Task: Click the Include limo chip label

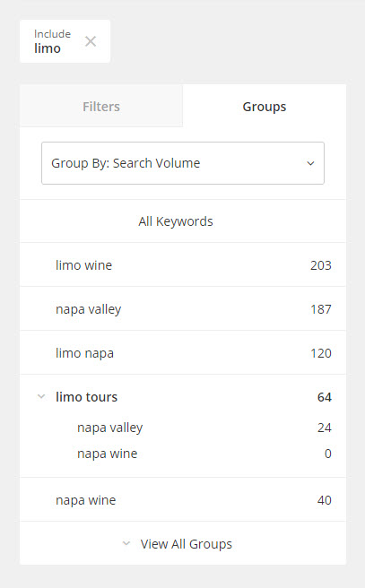Action: (52, 41)
